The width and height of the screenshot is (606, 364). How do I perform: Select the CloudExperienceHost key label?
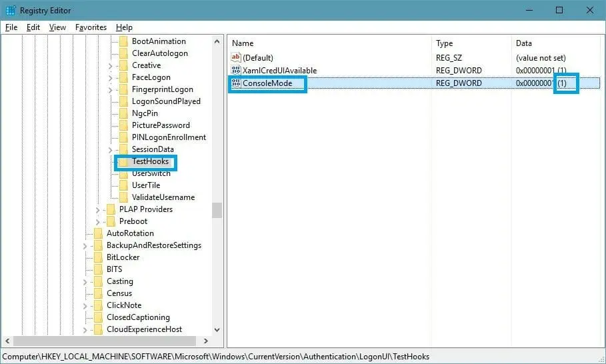[x=144, y=329]
